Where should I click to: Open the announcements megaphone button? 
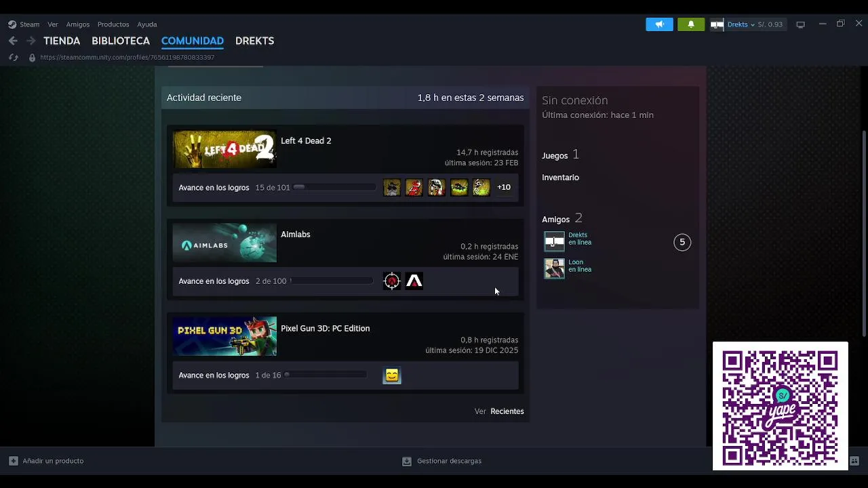coord(659,24)
